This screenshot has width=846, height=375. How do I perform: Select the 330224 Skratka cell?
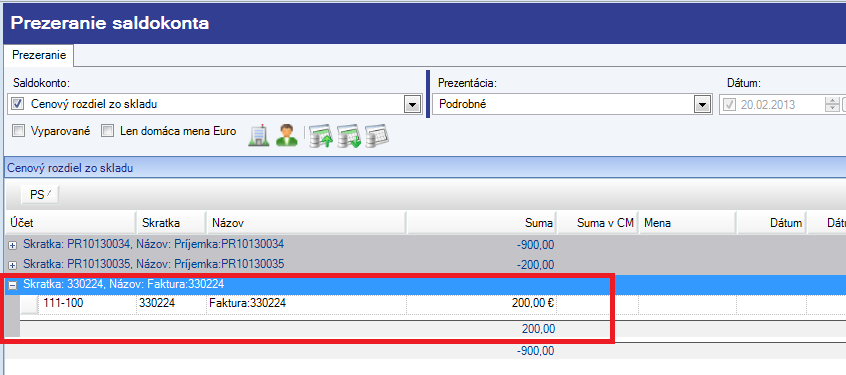coord(171,304)
